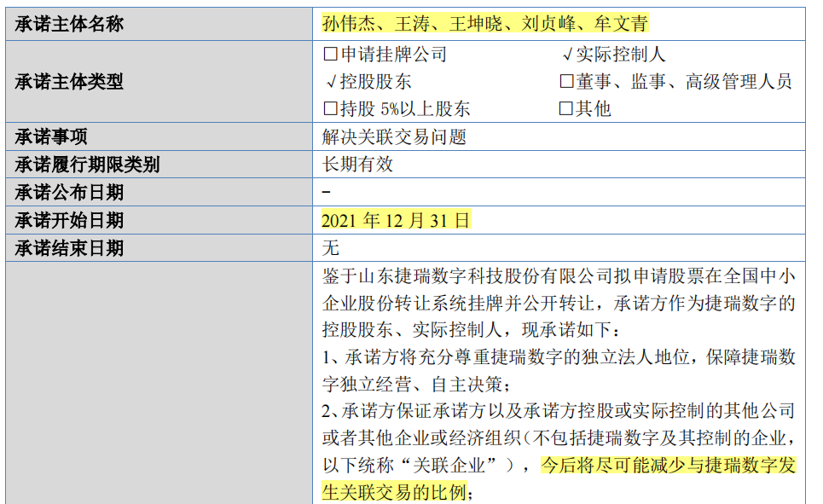Click the 承诺结束日期 row label
Image resolution: width=823 pixels, height=504 pixels.
pos(69,248)
